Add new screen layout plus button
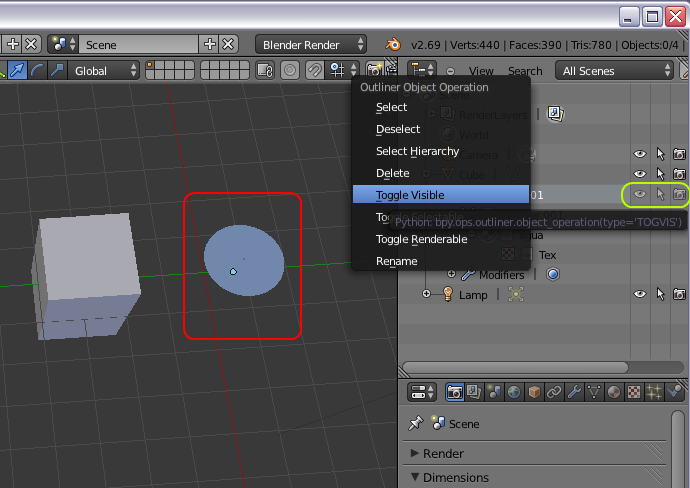The width and height of the screenshot is (690, 488). [13, 44]
